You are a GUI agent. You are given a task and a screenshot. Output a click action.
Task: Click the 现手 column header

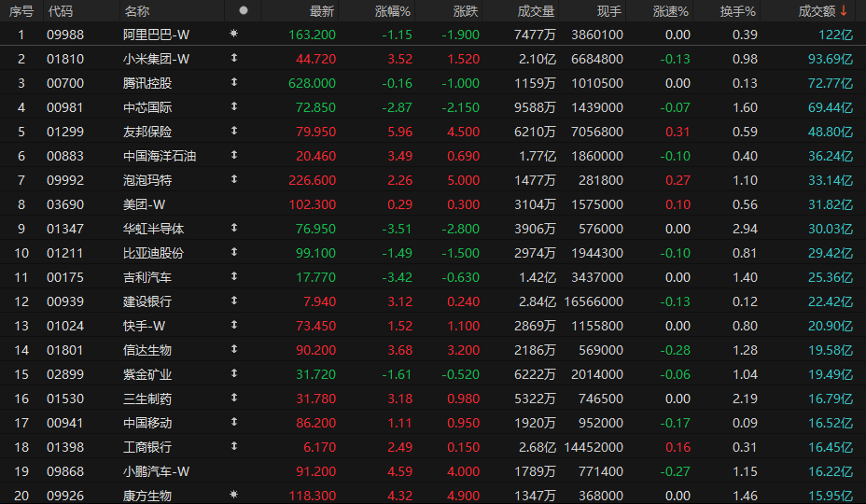tap(609, 11)
